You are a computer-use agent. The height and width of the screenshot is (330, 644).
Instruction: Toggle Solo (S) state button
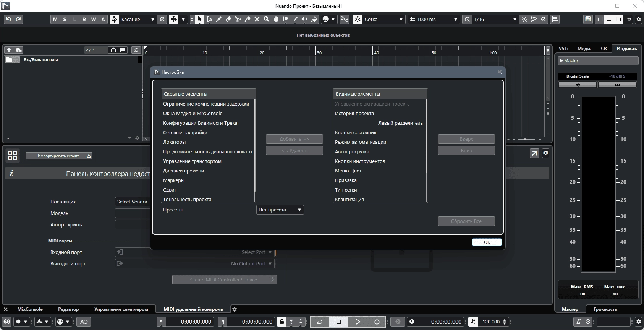click(65, 19)
